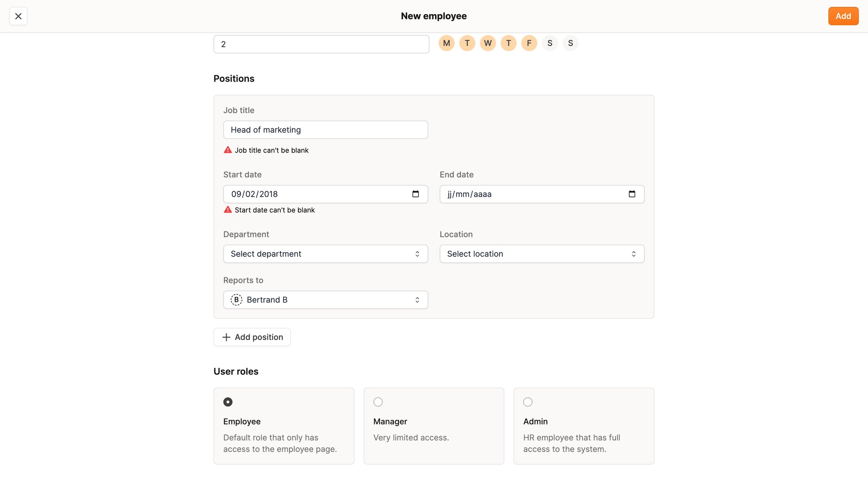This screenshot has width=868, height=499.
Task: Enable the Saturday workday circle
Action: (x=550, y=43)
